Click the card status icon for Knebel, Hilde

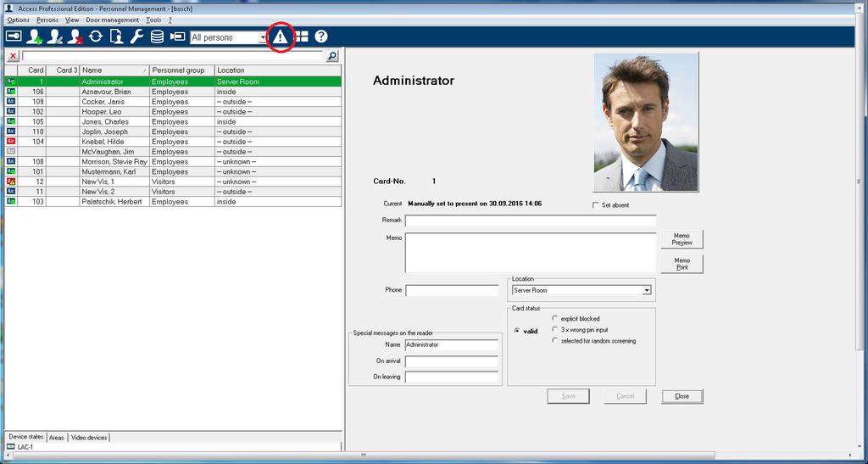click(11, 142)
